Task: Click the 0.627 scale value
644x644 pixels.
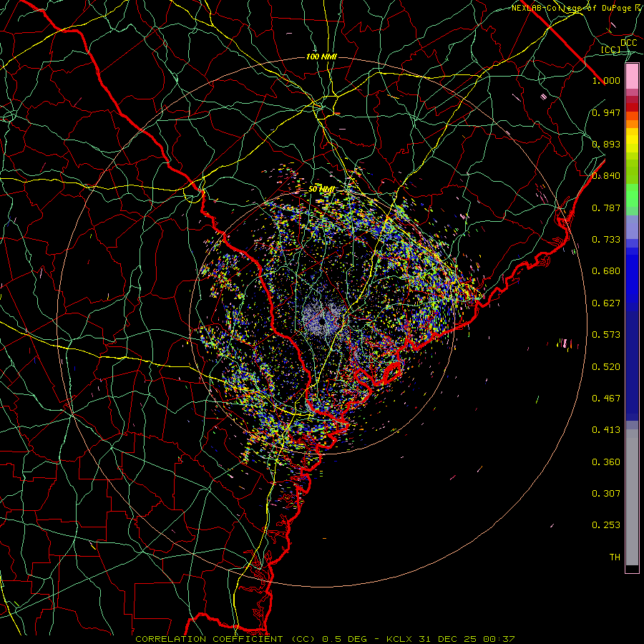Action: (x=606, y=303)
